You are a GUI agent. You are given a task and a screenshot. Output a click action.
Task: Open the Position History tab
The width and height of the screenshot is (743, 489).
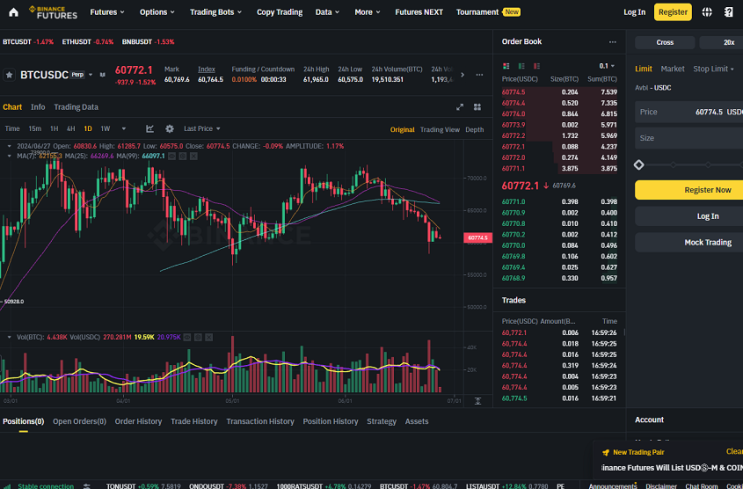tap(330, 421)
